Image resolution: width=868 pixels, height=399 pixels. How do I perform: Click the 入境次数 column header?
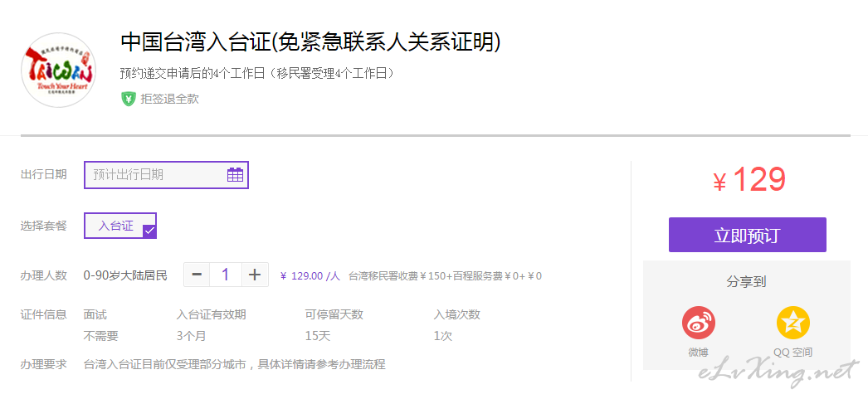(456, 314)
